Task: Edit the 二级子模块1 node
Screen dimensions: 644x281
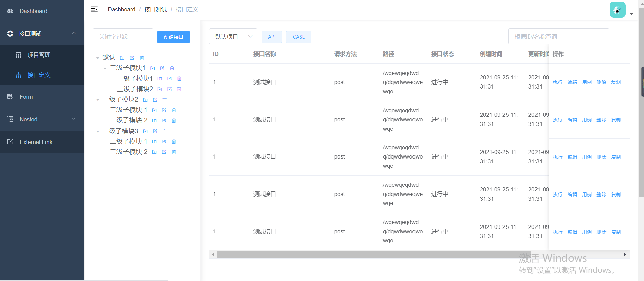Action: (162, 68)
